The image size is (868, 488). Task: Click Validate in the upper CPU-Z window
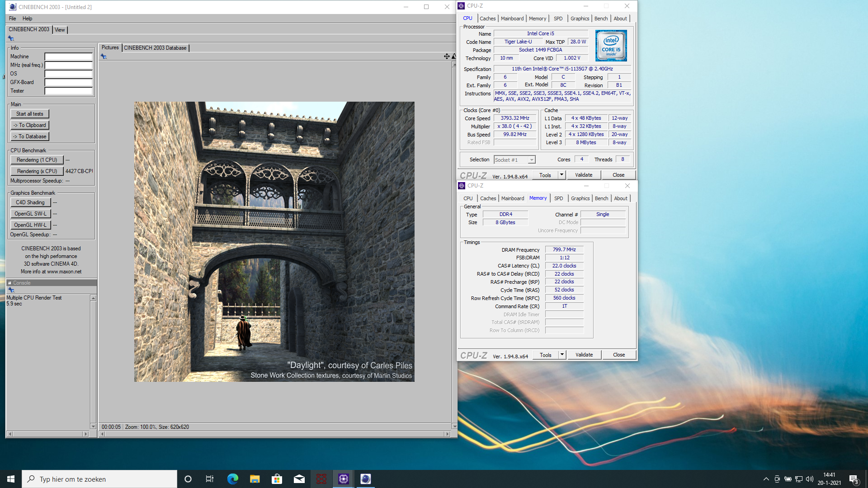[x=584, y=175]
